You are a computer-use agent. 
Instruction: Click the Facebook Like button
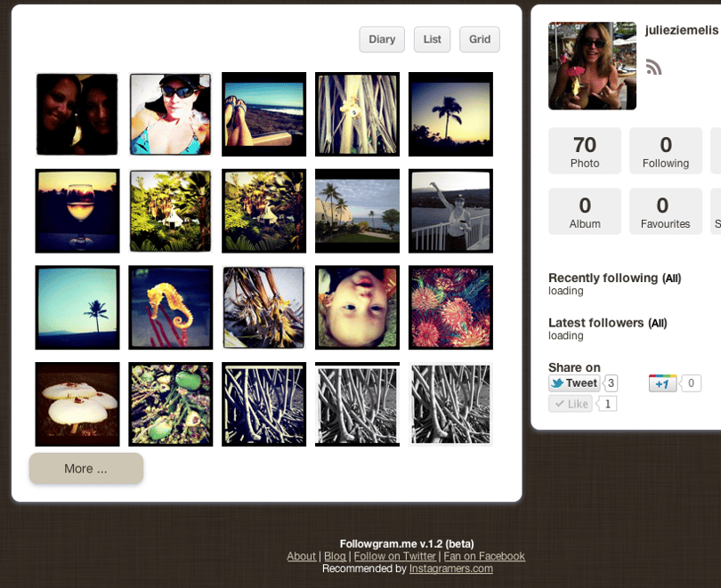[571, 404]
